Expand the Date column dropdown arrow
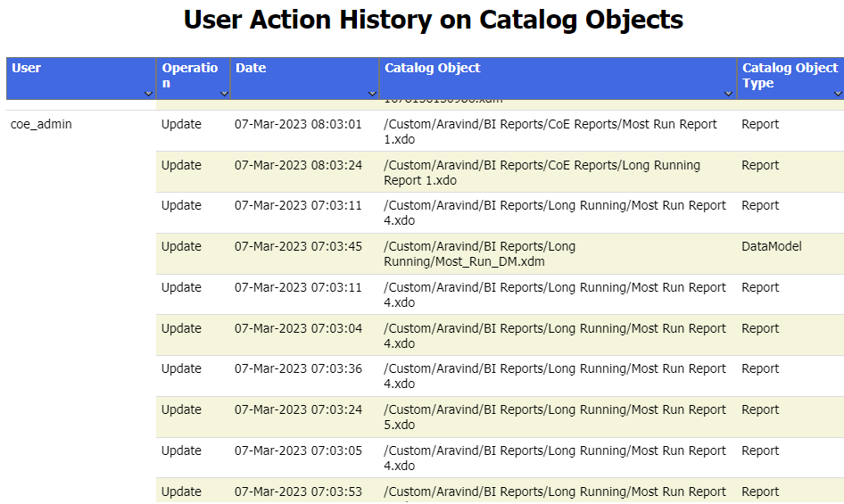This screenshot has height=504, width=844. pyautogui.click(x=372, y=93)
